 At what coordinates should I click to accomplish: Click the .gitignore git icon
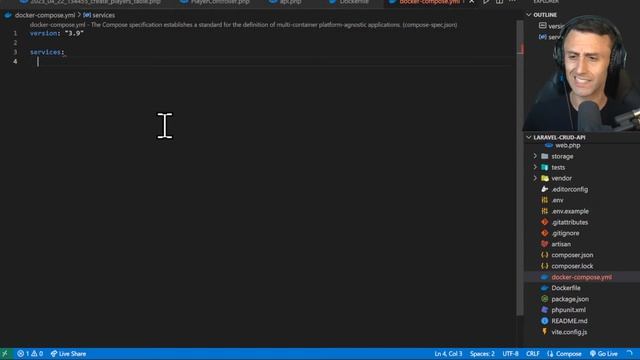click(x=544, y=233)
